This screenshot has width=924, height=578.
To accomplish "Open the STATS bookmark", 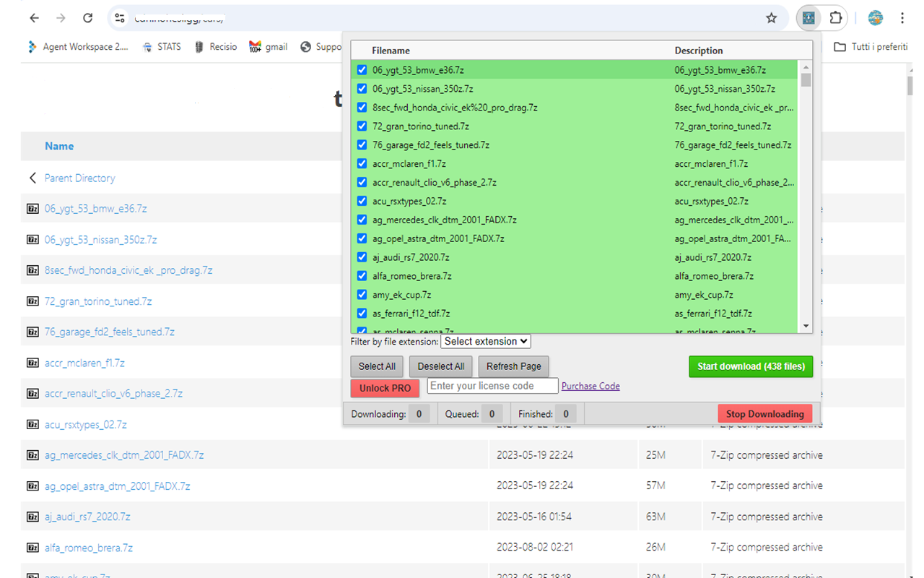I will pyautogui.click(x=162, y=46).
